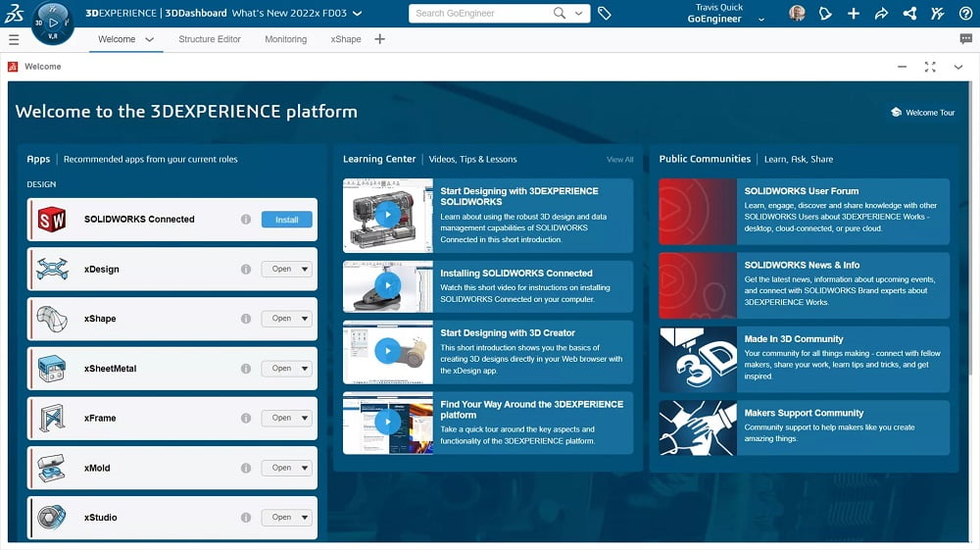Play Installing SOLIDWORKS Connected video
980x550 pixels.
coord(387,286)
